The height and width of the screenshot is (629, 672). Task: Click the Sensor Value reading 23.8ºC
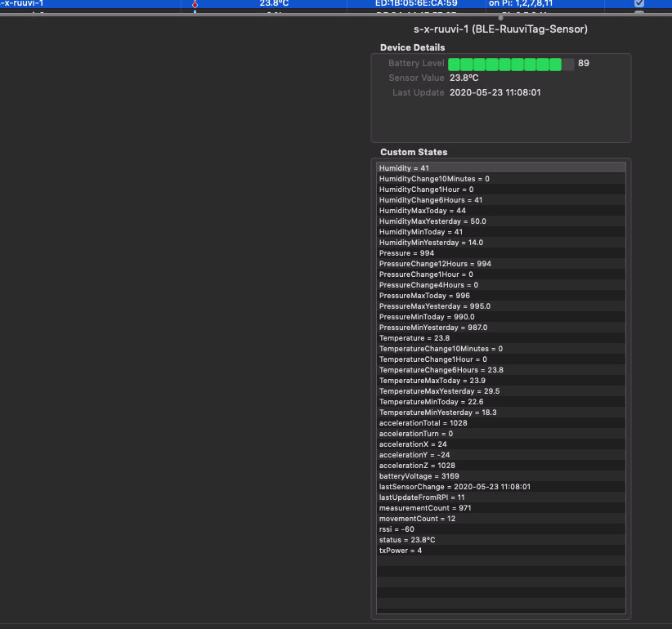[x=464, y=78]
